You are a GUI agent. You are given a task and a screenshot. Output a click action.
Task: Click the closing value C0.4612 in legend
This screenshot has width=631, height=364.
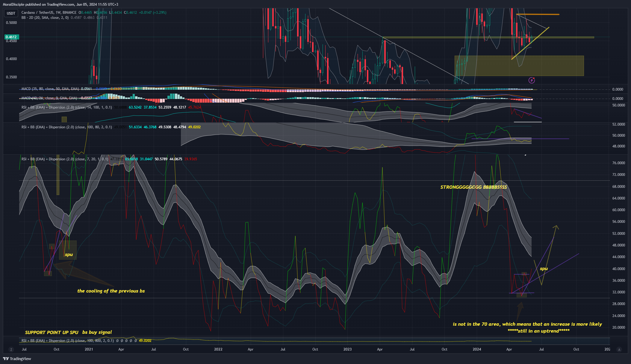131,13
